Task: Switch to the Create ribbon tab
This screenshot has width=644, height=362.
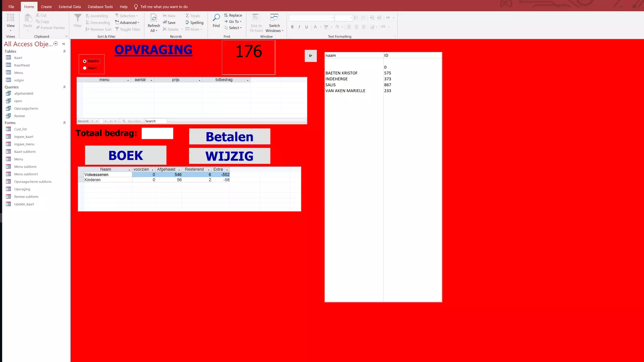Action: pos(46,7)
